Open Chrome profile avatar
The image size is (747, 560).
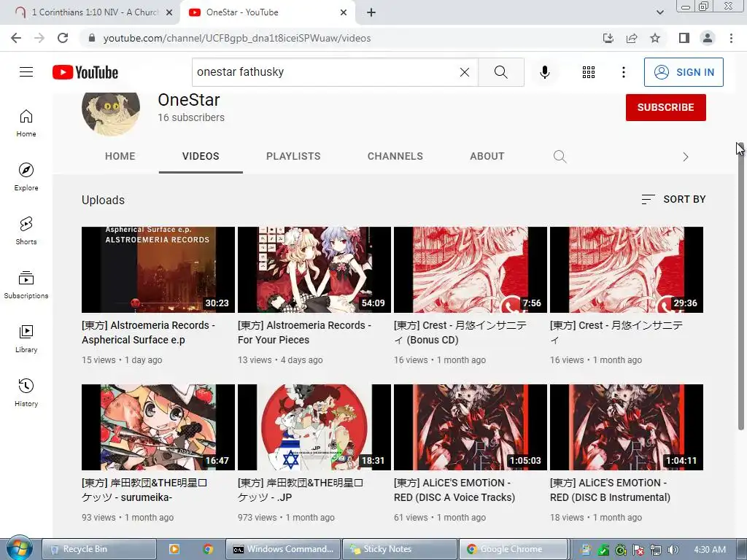click(708, 38)
